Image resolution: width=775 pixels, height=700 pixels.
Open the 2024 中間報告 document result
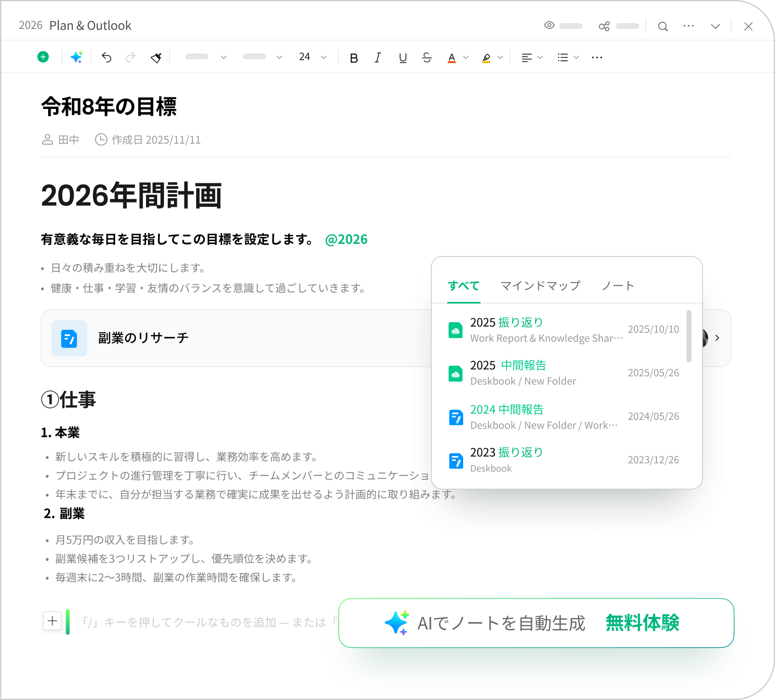507,410
